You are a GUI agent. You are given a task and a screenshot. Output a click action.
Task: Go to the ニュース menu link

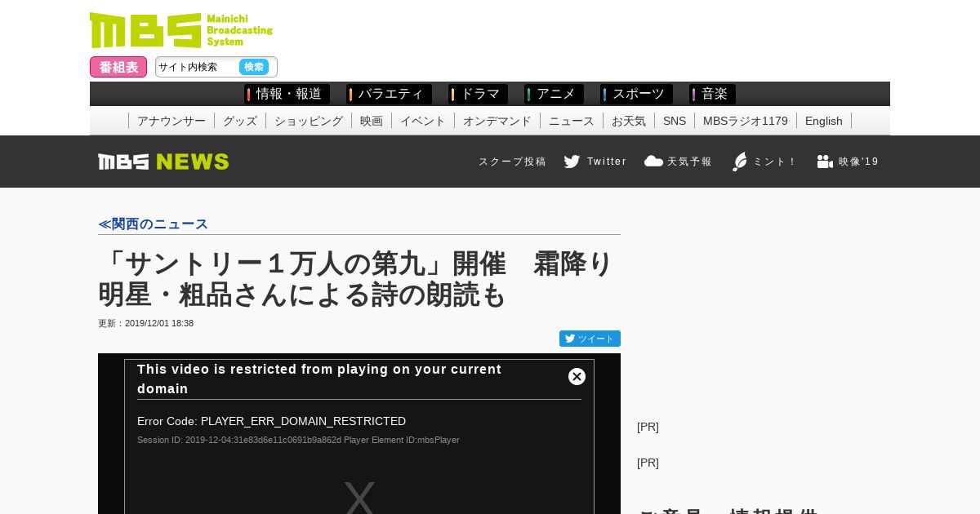tap(572, 121)
